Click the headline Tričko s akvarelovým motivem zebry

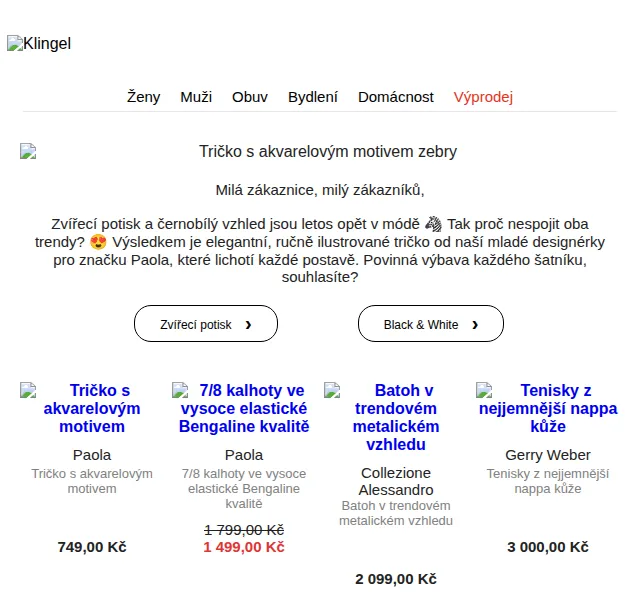click(328, 151)
